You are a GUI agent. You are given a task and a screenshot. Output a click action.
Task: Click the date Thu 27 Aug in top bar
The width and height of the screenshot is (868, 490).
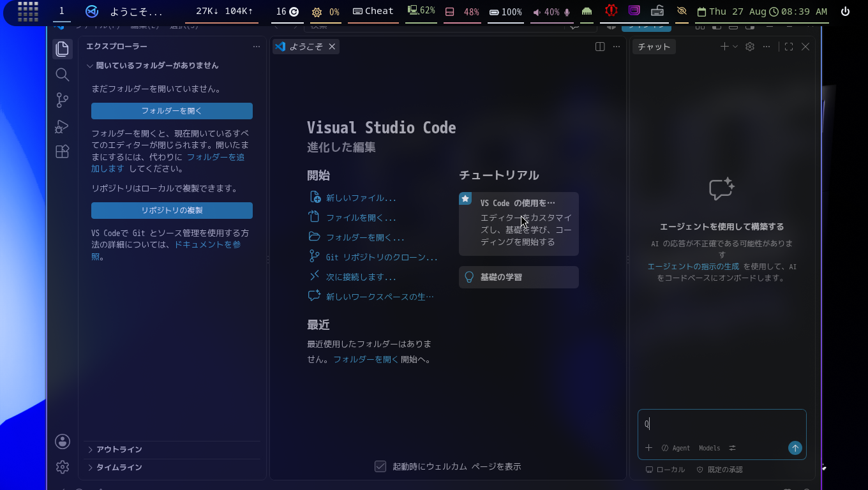pos(731,11)
